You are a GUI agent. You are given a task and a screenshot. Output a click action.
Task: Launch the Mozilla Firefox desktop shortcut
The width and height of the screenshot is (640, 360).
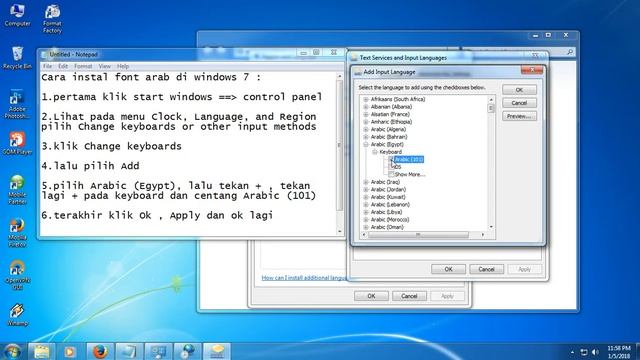point(17,233)
